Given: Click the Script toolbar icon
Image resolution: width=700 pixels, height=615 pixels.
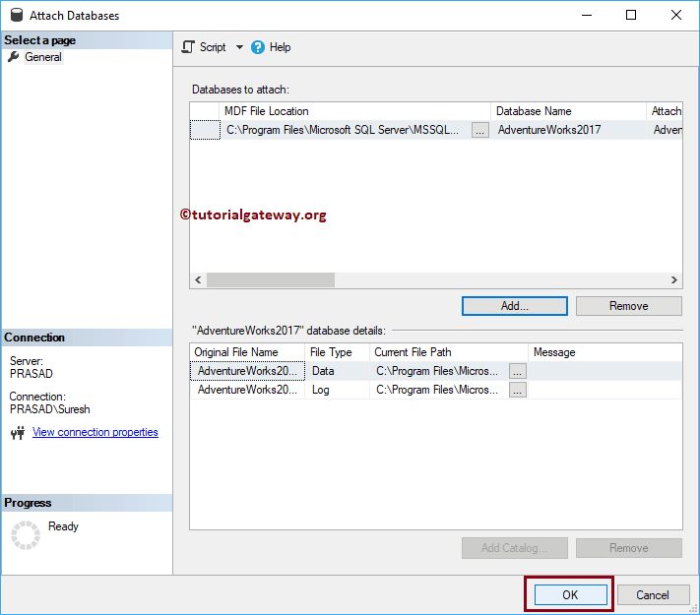Looking at the screenshot, I should [188, 47].
